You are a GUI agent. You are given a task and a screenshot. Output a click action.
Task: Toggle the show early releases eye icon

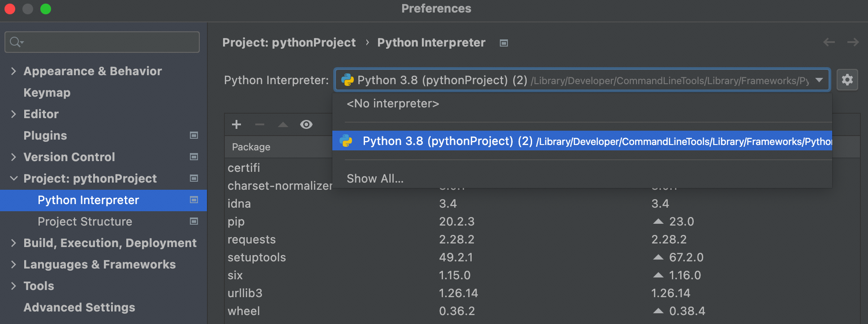point(306,124)
